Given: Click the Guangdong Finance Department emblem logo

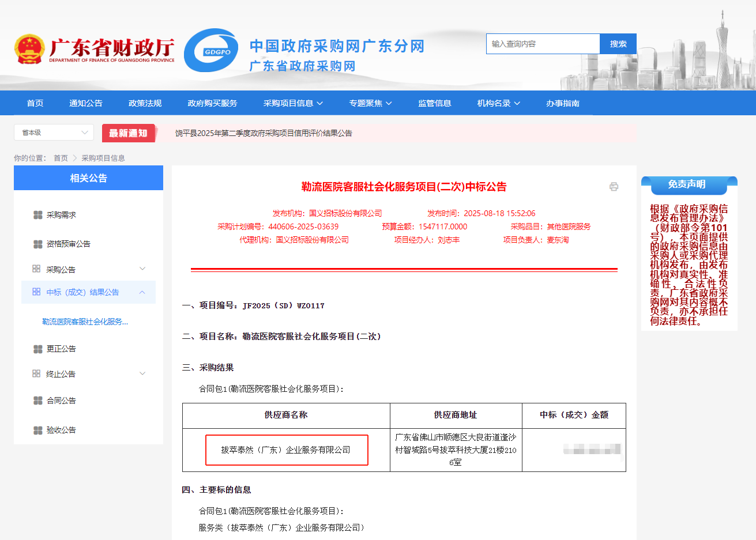Looking at the screenshot, I should pos(29,50).
